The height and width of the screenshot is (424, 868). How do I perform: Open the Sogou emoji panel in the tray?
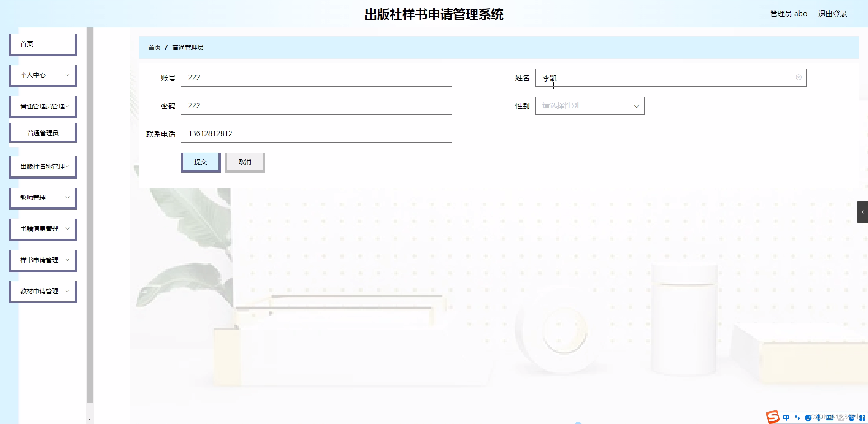coord(809,417)
